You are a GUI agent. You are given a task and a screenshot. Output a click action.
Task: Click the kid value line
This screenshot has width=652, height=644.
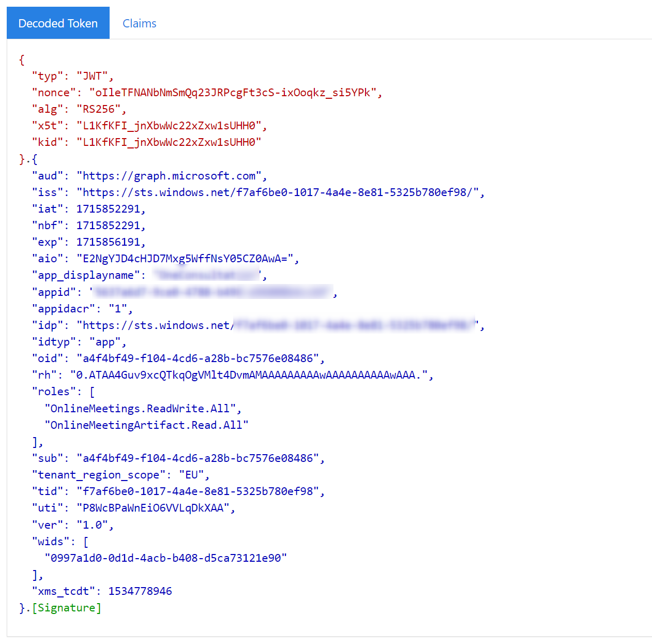(x=147, y=142)
